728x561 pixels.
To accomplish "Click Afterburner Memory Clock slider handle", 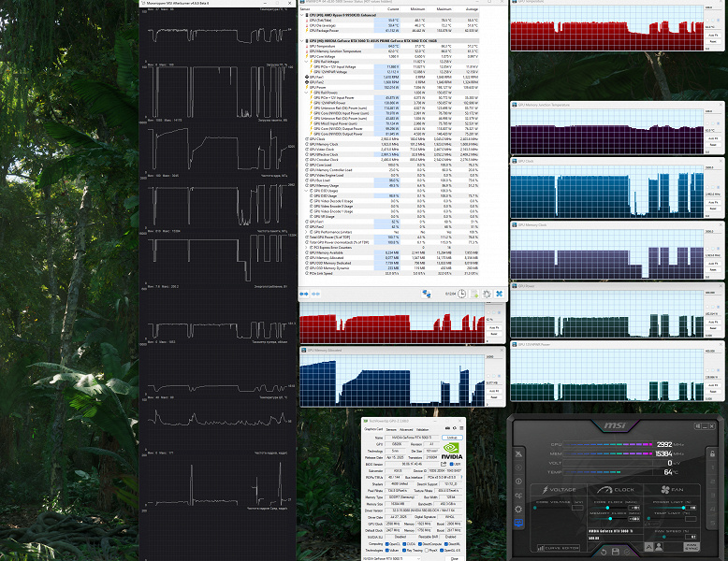I will [610, 518].
